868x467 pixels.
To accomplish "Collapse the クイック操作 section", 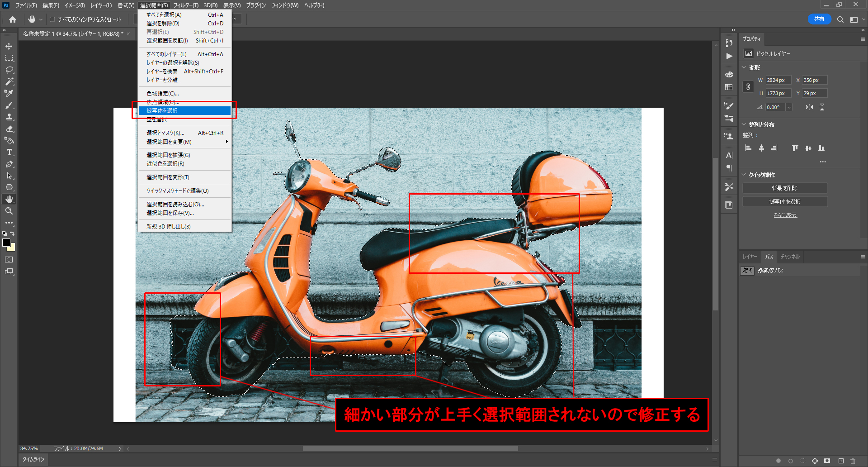I will pos(744,175).
